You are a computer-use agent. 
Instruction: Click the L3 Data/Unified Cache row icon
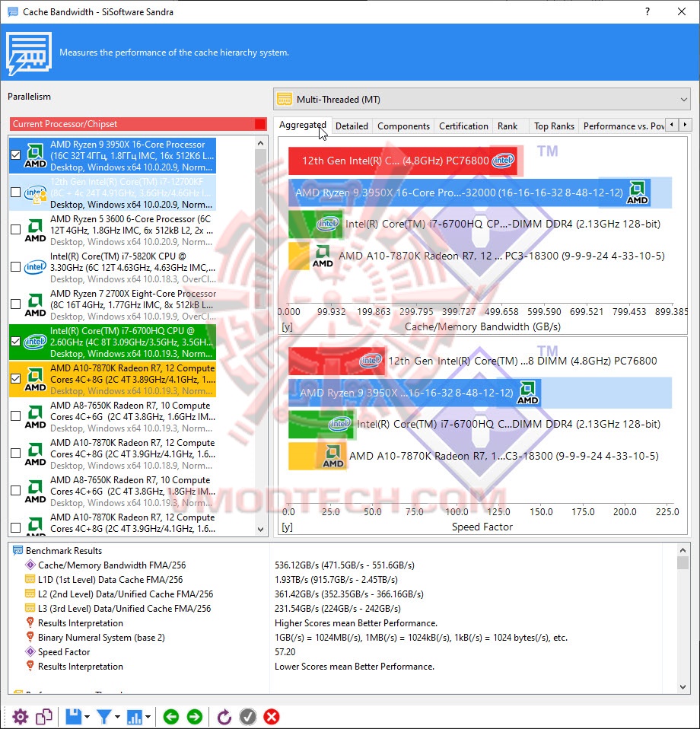(30, 608)
